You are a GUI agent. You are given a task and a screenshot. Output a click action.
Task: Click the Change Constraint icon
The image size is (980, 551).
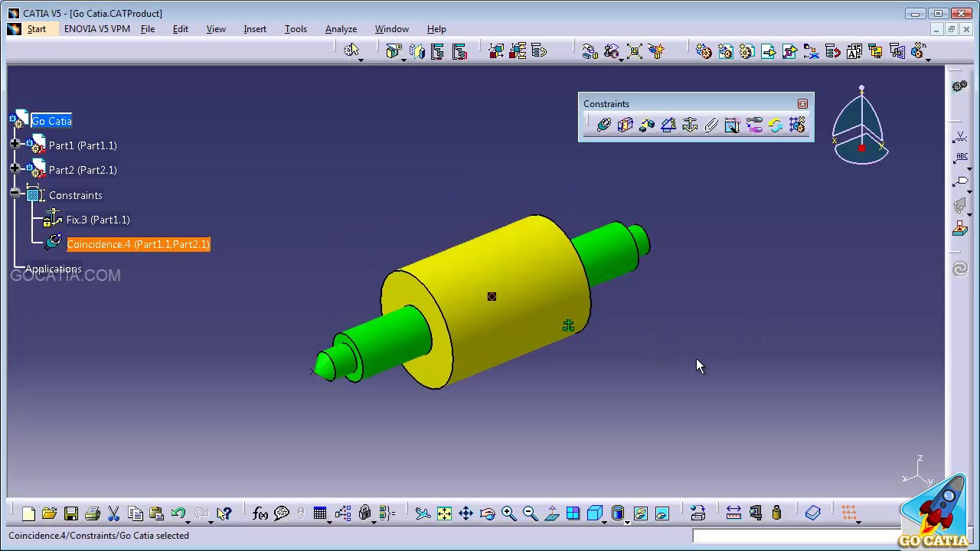point(776,125)
